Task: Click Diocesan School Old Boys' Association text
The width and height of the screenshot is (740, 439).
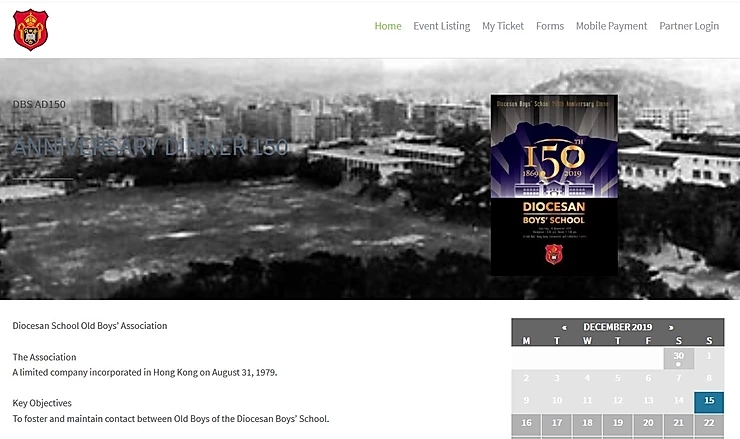Action: click(x=90, y=326)
